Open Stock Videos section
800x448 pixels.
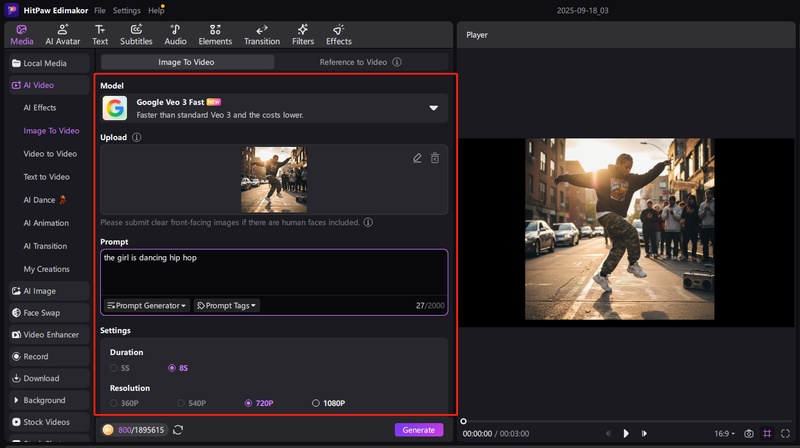point(49,422)
